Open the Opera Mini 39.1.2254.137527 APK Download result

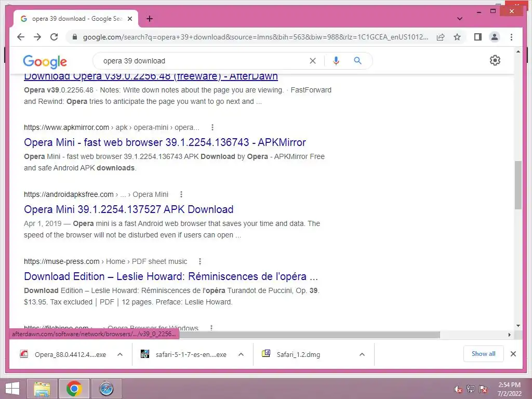(129, 209)
